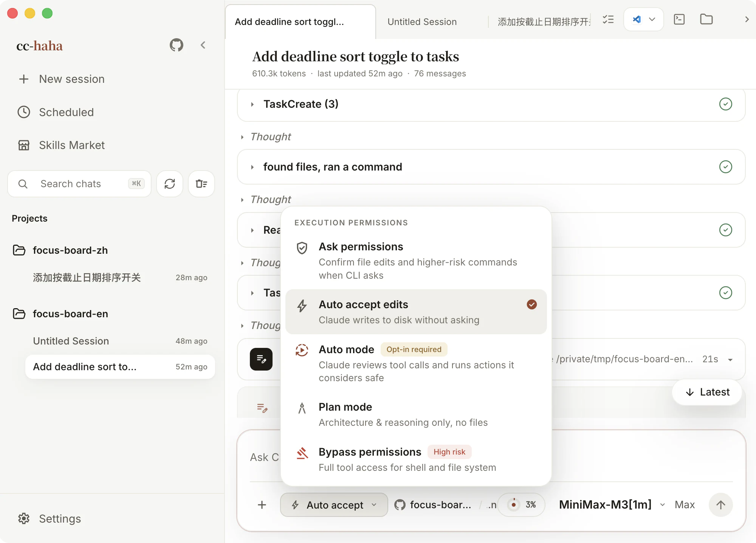This screenshot has height=543, width=756.
Task: Select the Add deadline sort toggl... tab
Action: coord(300,22)
